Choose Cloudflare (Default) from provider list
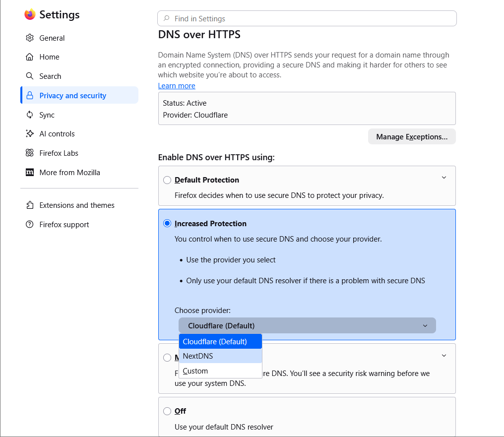Viewport: 504px width, 437px height. (x=220, y=341)
